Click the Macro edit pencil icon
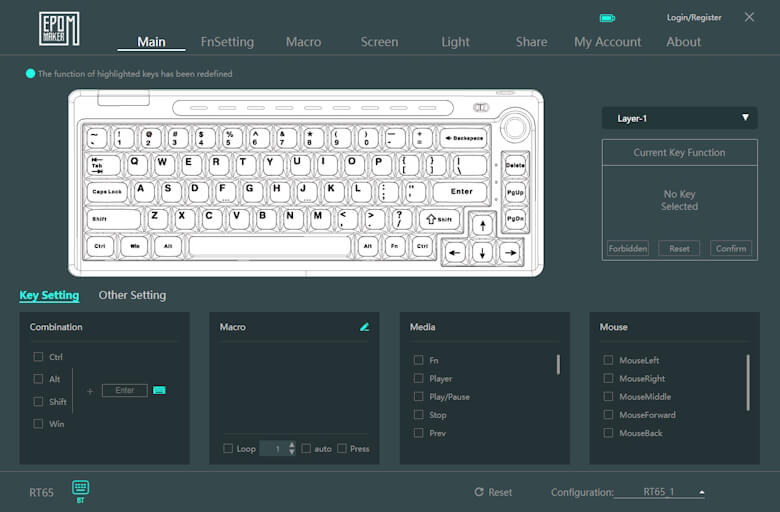This screenshot has width=780, height=512. [365, 327]
